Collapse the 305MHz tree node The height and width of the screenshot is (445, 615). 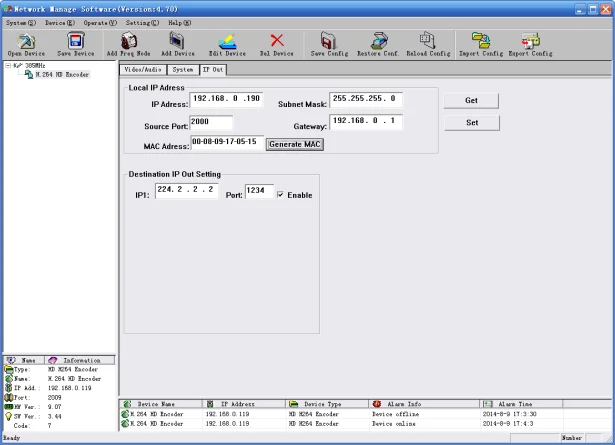9,66
